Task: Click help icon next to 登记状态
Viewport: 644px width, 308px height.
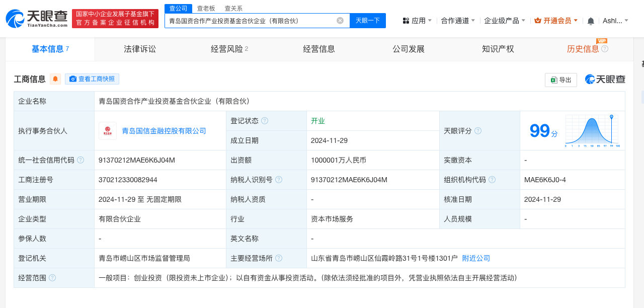Action: 265,121
